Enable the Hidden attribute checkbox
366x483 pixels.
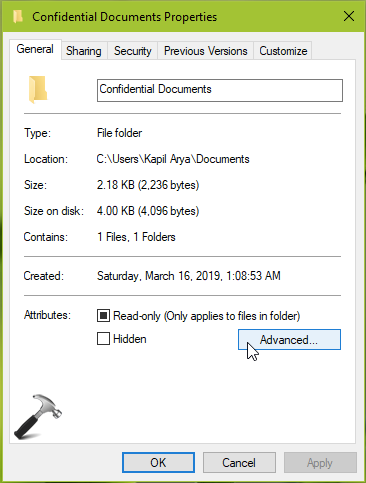pyautogui.click(x=103, y=339)
